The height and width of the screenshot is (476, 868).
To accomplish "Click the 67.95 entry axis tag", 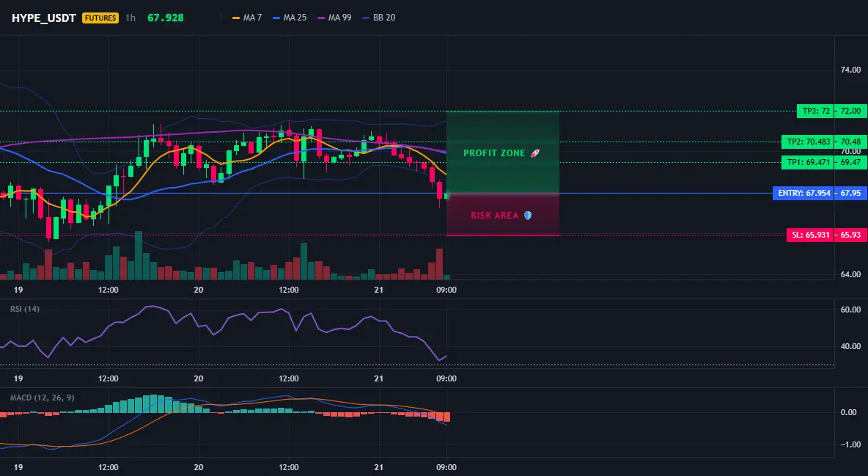I will pos(850,194).
